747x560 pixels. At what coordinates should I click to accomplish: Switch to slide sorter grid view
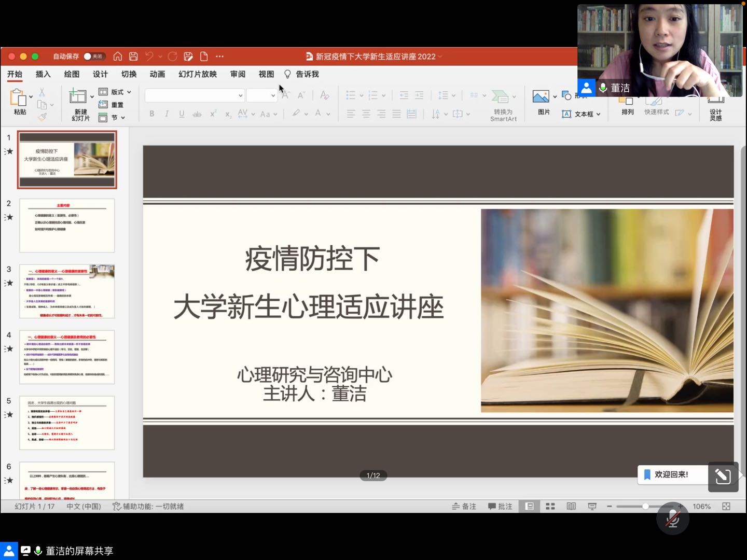click(550, 507)
